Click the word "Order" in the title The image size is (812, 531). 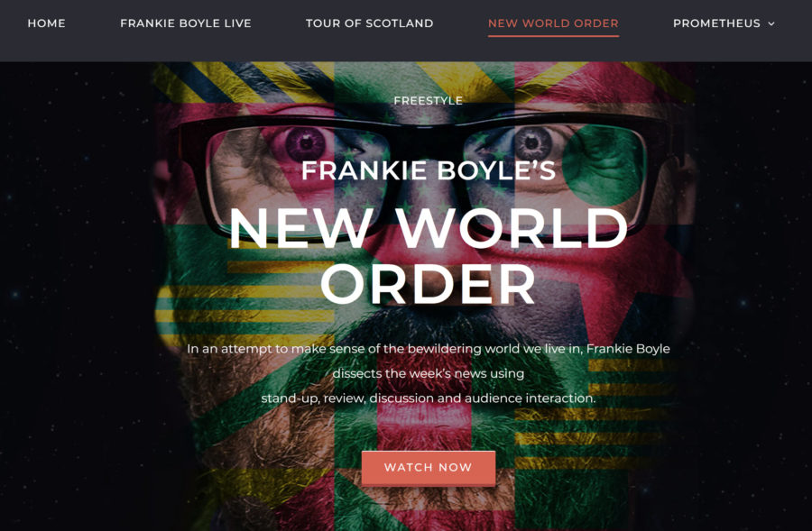click(429, 284)
